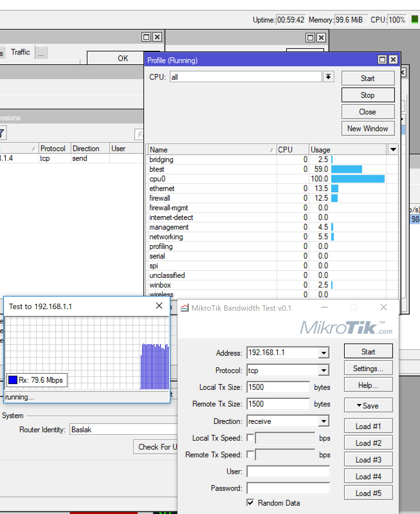Click Close button in Profile window
The height and width of the screenshot is (514, 420).
[368, 112]
